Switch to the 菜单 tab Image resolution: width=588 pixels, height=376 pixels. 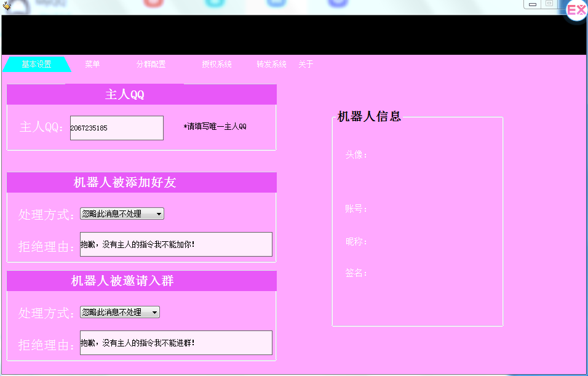pos(92,64)
